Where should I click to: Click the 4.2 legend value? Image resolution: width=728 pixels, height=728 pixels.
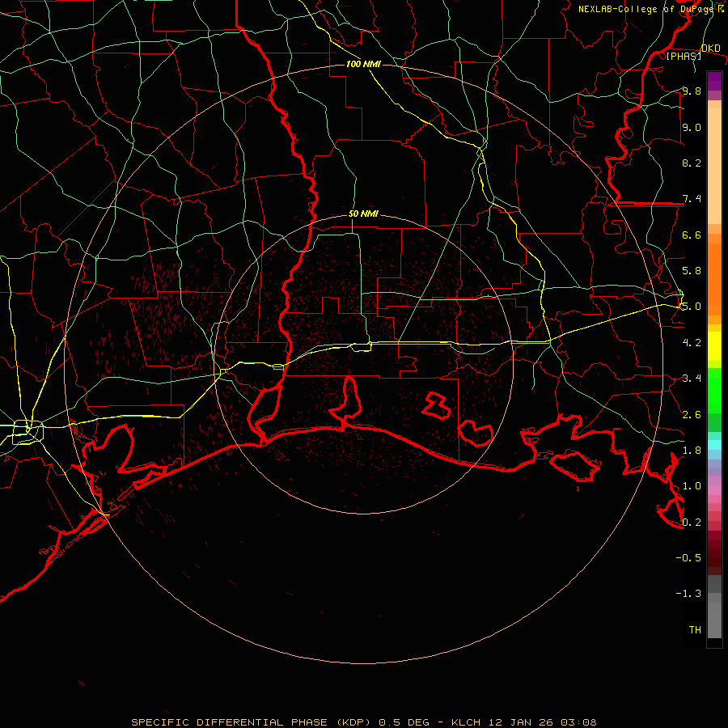coord(692,343)
